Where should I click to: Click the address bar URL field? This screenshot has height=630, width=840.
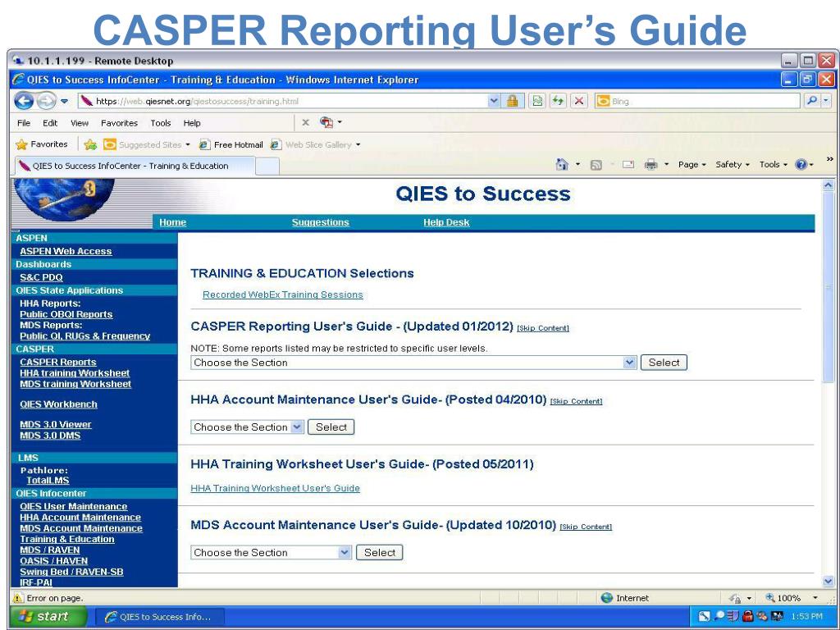coord(282,101)
